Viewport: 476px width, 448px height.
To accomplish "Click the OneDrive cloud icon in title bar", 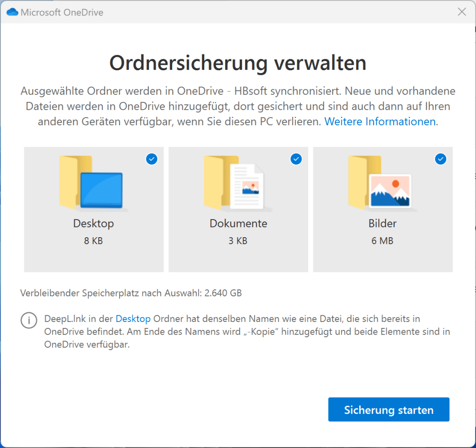I will click(x=12, y=12).
